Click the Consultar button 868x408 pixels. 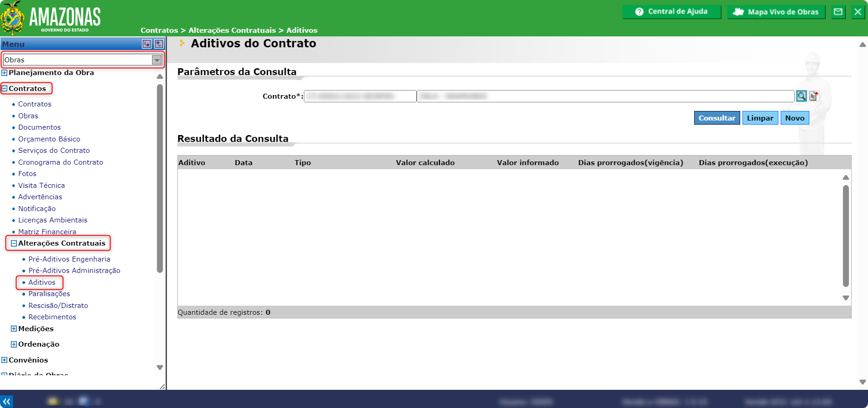point(717,118)
